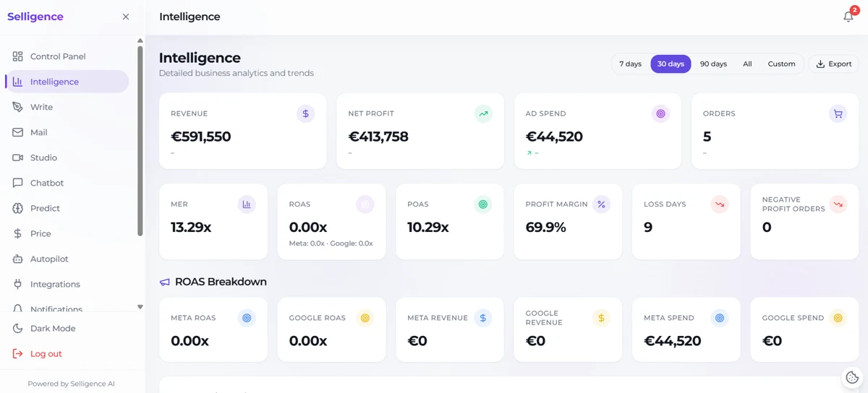Viewport: 868px width, 393px height.
Task: Open Notifications in the sidebar
Action: coord(67,308)
